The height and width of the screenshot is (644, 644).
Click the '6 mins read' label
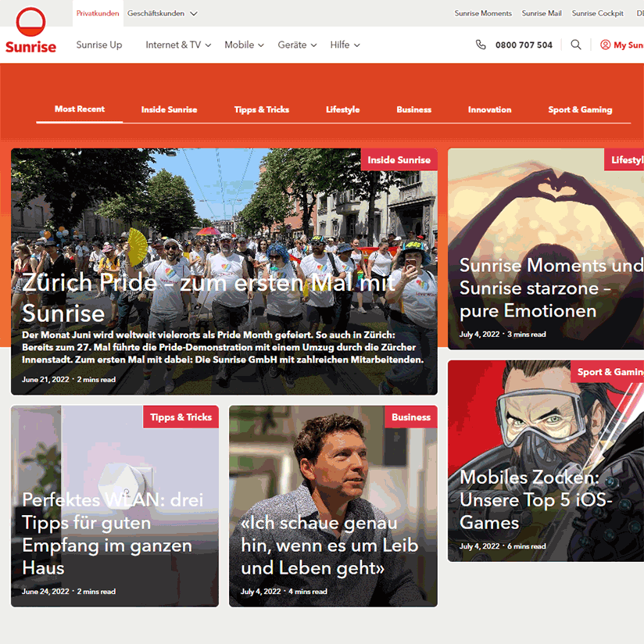click(527, 546)
